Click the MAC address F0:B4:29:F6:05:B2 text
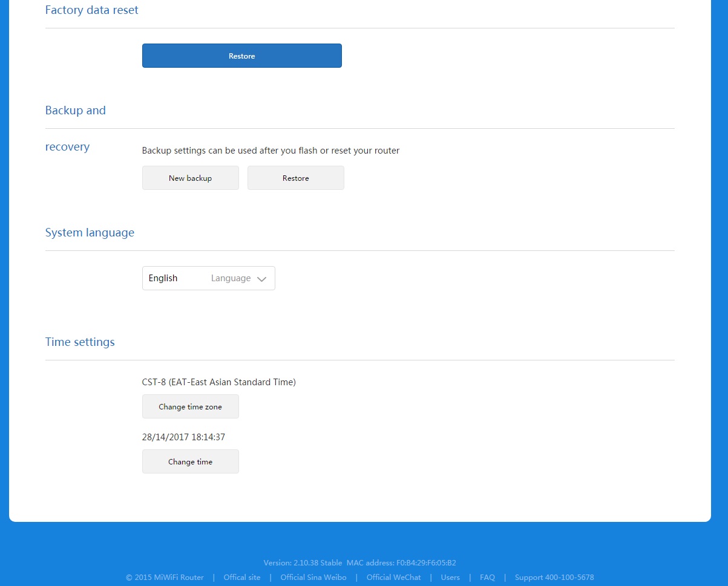This screenshot has height=586, width=728. (401, 563)
